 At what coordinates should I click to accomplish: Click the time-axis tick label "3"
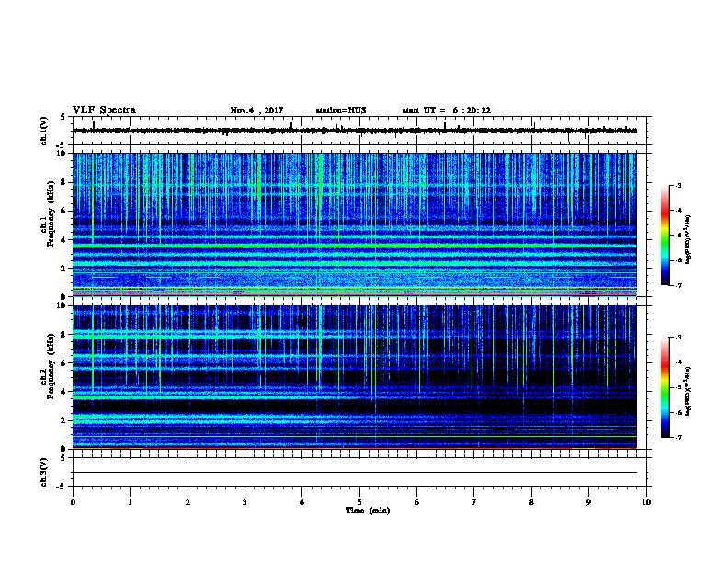(245, 502)
